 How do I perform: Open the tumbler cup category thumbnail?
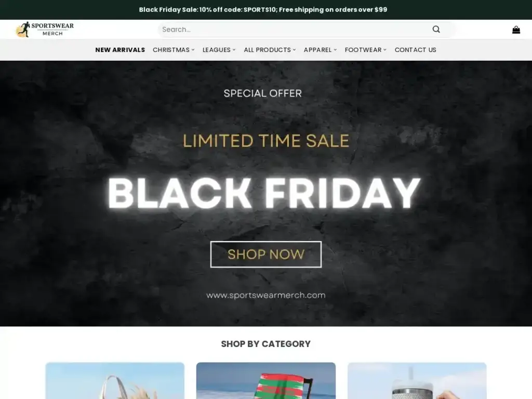click(x=417, y=381)
